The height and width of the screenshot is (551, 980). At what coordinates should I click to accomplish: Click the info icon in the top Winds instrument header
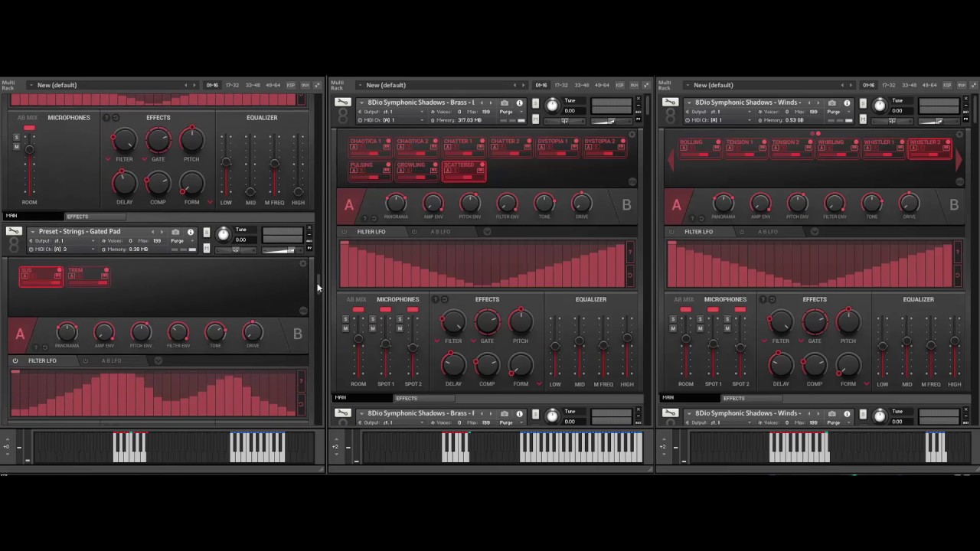(847, 103)
